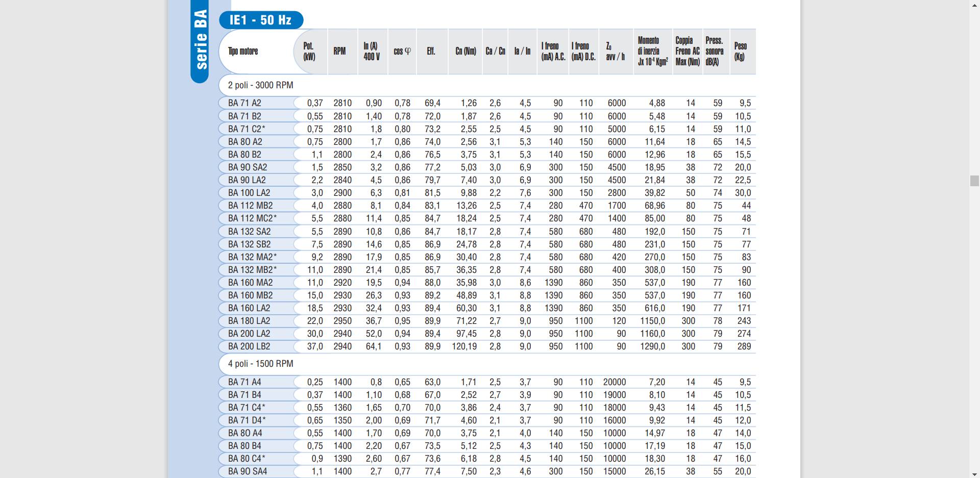This screenshot has height=478, width=980.
Task: Select motor row 'BA 80 B2'
Action: pos(487,155)
